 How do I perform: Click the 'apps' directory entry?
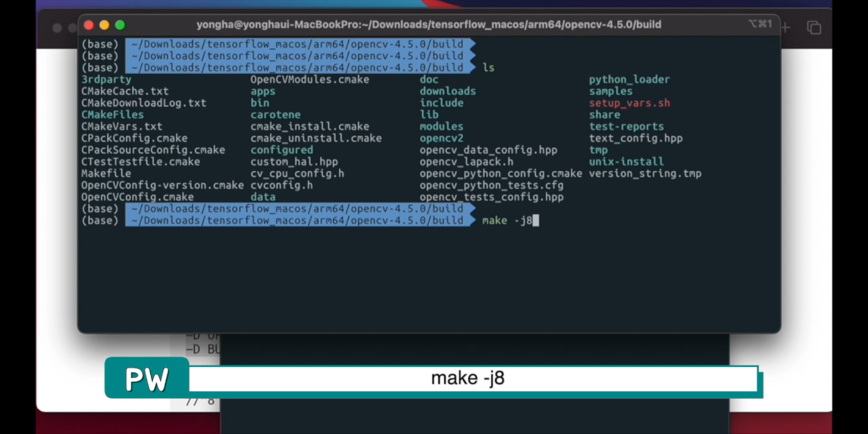point(263,91)
